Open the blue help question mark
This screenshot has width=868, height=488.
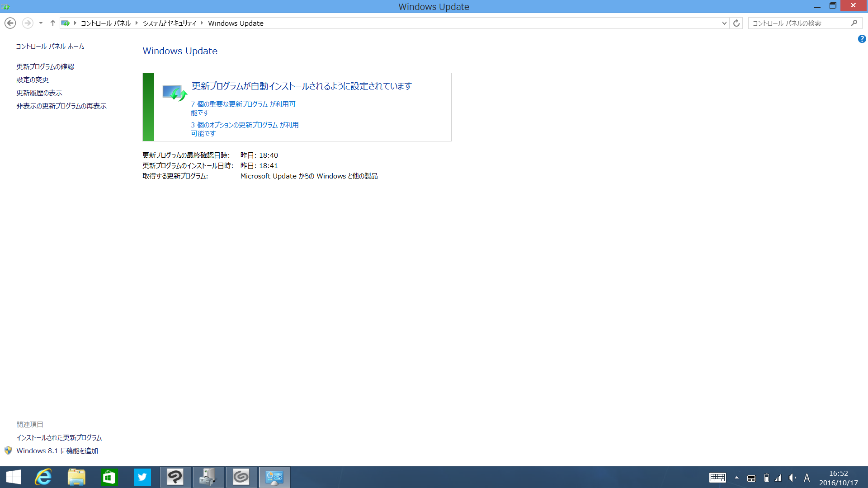[862, 39]
